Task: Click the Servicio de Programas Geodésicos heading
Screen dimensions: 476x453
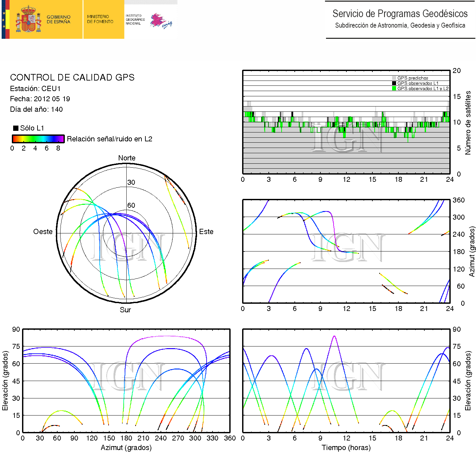Action: (400, 14)
